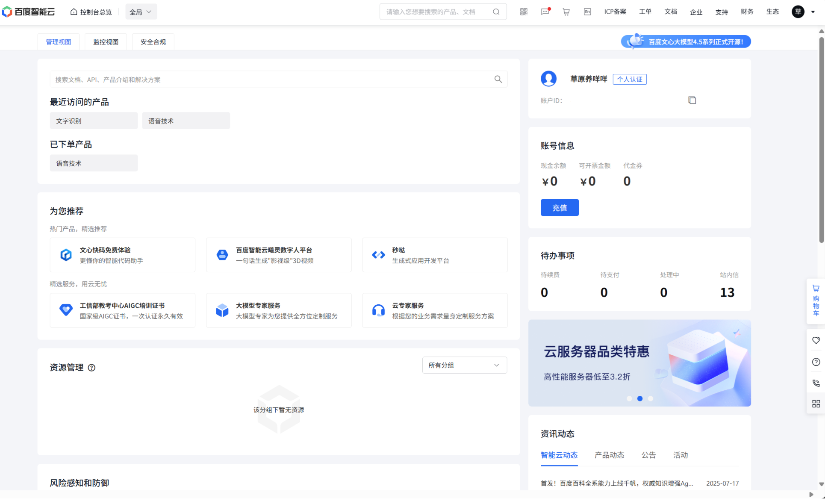The image size is (825, 504).
Task: Open the black avatar account menu
Action: [x=798, y=12]
